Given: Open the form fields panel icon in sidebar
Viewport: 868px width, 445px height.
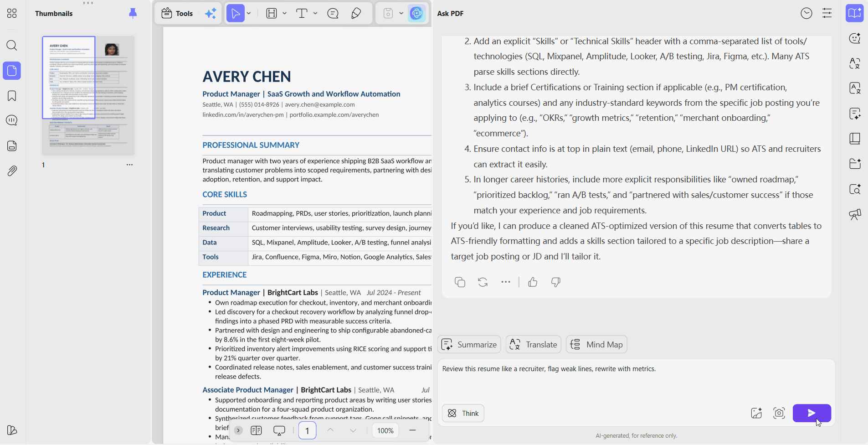Looking at the screenshot, I should (x=12, y=146).
